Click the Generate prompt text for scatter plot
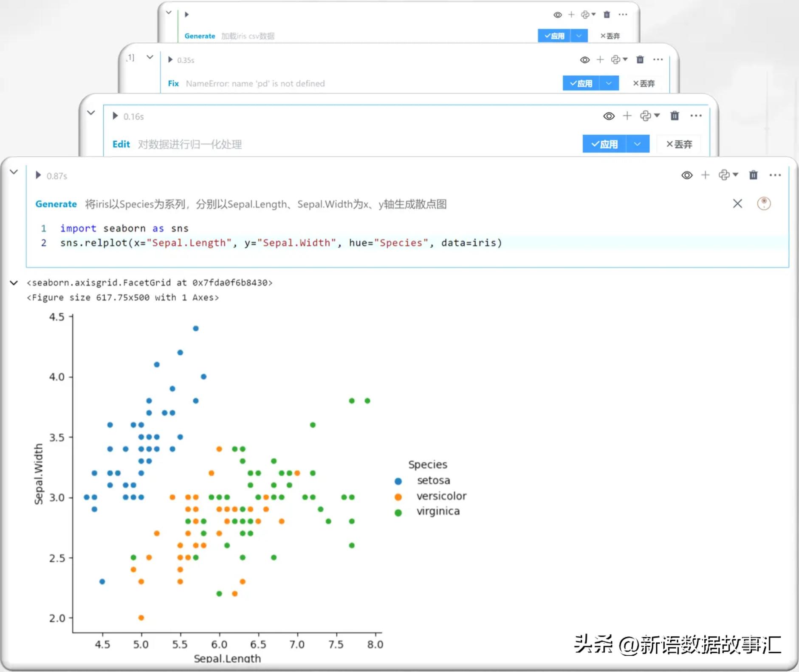The width and height of the screenshot is (799, 672). pos(265,204)
